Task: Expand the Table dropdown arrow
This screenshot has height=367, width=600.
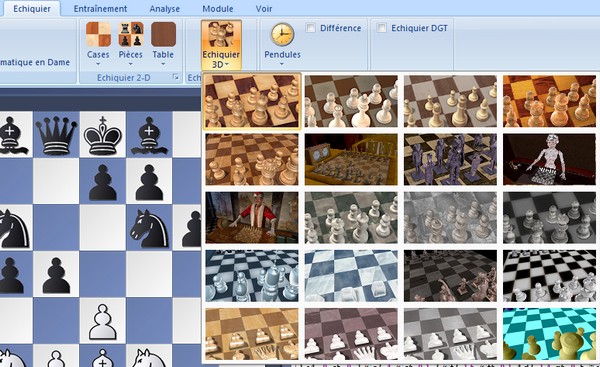Action: click(x=163, y=64)
